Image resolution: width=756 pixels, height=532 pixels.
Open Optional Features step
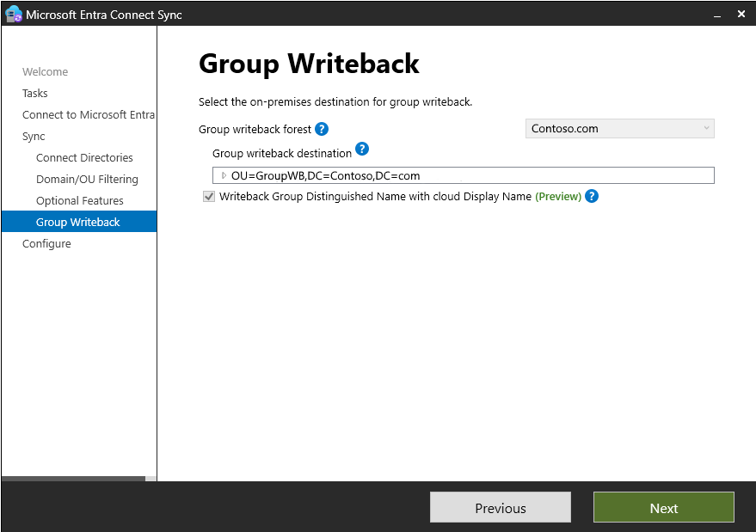tap(79, 200)
